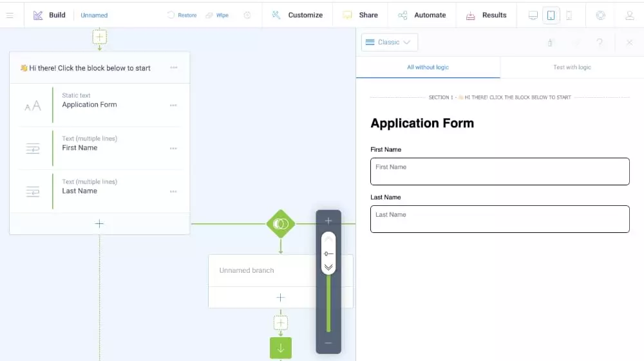The width and height of the screenshot is (644, 361).
Task: Switch preview to phone view
Action: 569,15
